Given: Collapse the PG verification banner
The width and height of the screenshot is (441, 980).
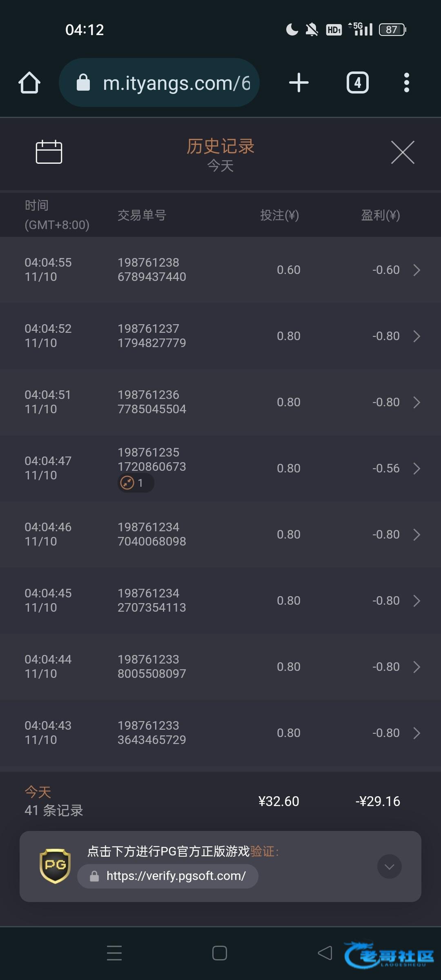Looking at the screenshot, I should [x=389, y=866].
